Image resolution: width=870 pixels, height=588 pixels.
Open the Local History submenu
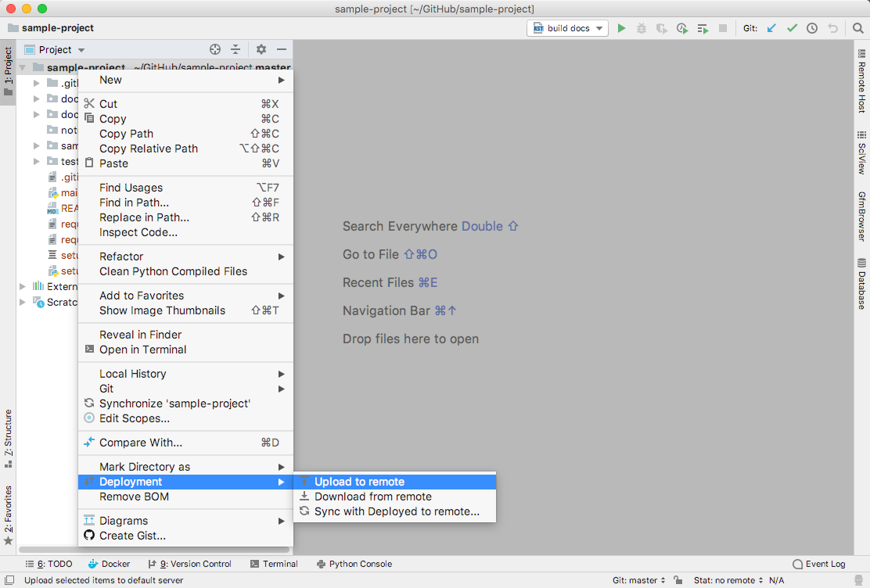(186, 374)
